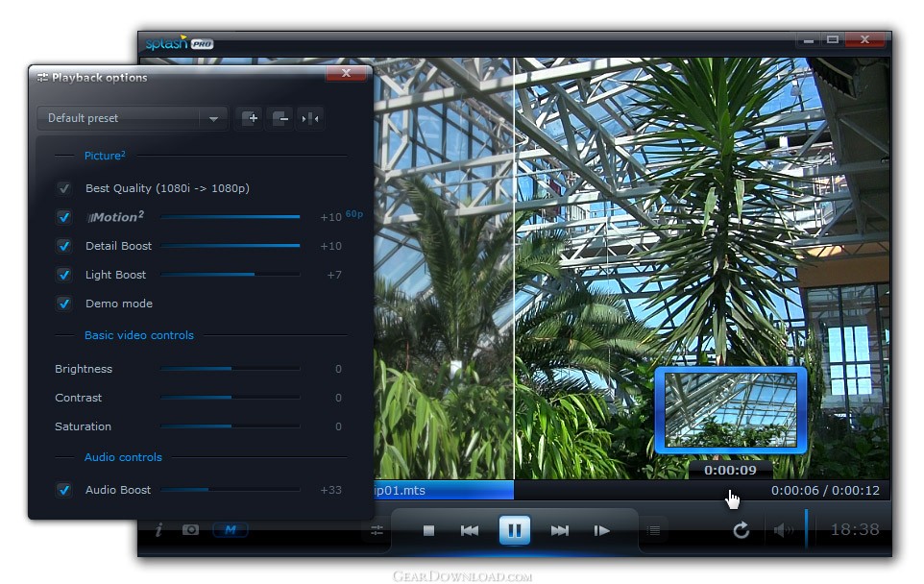Screen dimensions: 924x584
Task: Click the add preset icon
Action: click(250, 118)
